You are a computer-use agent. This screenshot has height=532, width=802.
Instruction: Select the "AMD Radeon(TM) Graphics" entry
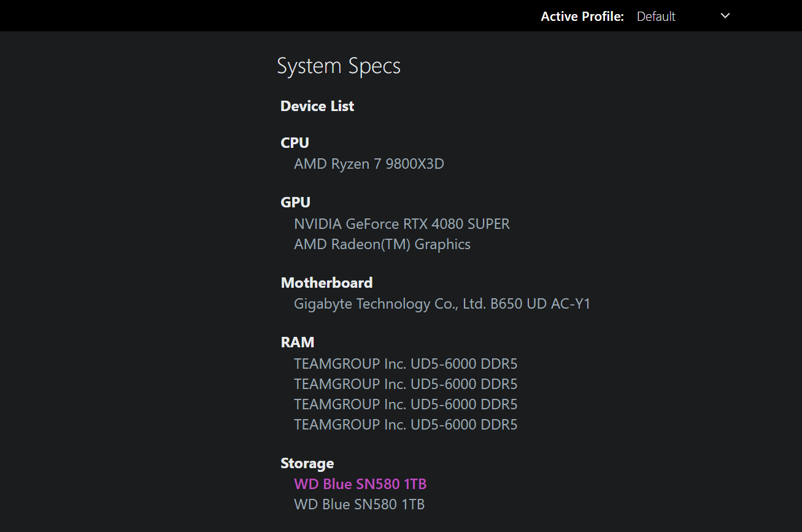pos(382,244)
